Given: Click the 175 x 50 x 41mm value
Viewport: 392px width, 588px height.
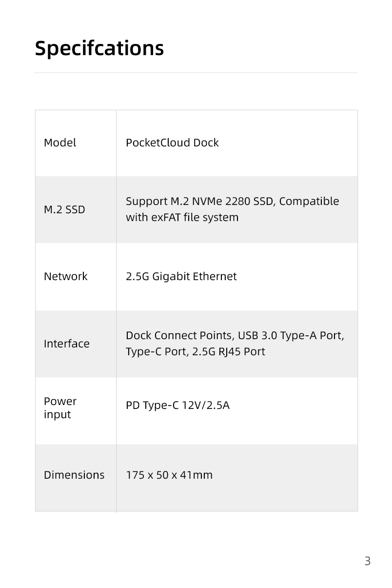Looking at the screenshot, I should click(169, 475).
